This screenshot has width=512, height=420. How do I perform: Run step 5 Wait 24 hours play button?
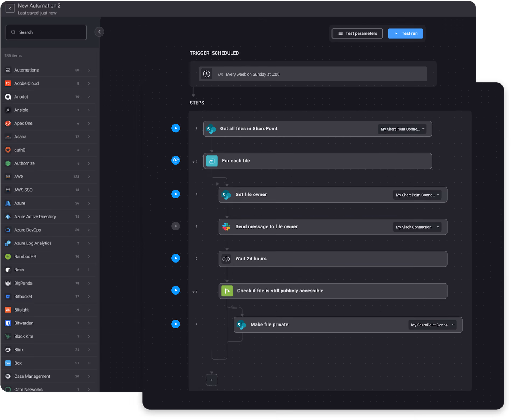176,258
